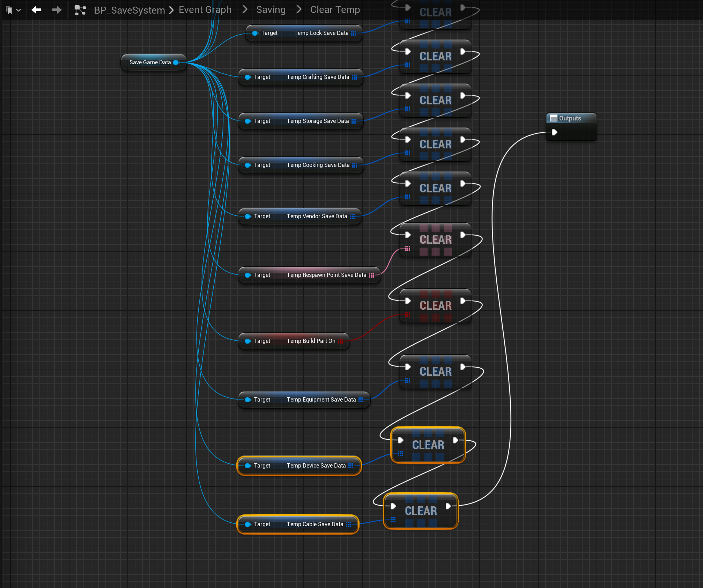Open BP_SaveSystem breadcrumb
The image size is (703, 588).
click(x=129, y=10)
